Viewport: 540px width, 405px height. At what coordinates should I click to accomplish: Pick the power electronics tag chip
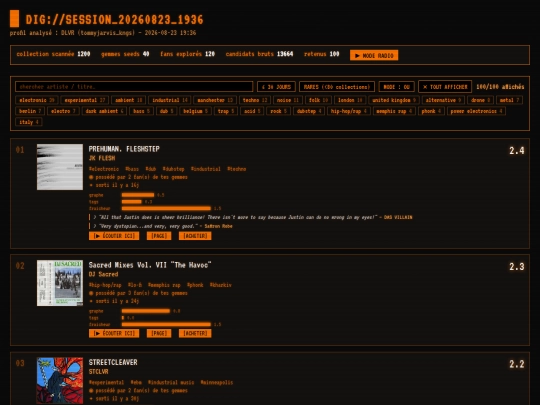tap(476, 111)
